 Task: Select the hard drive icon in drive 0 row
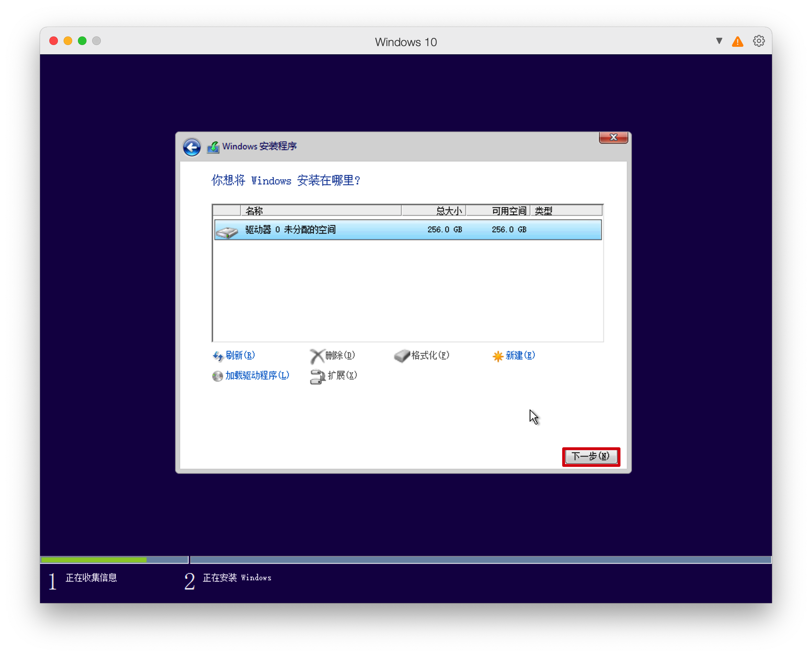coord(227,232)
